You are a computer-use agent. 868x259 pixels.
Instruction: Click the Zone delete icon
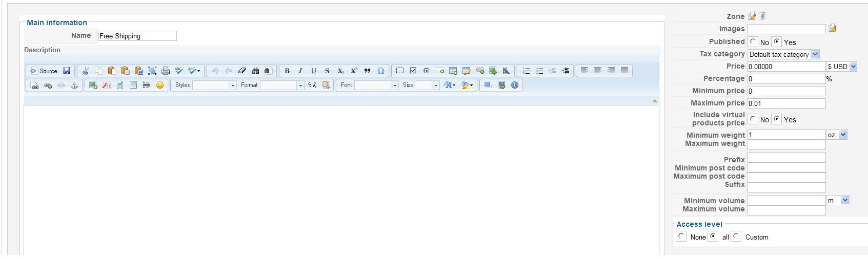click(762, 16)
